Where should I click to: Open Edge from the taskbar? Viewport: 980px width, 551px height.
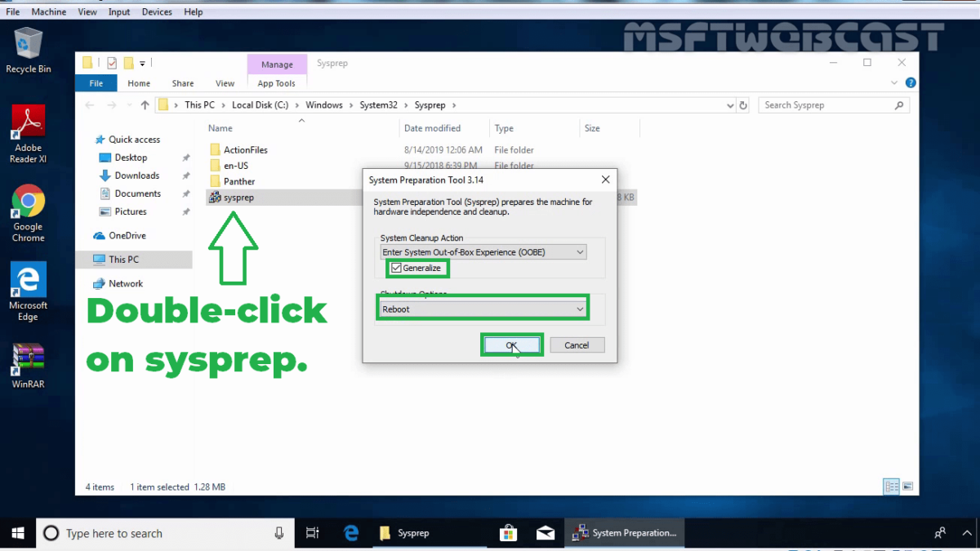pyautogui.click(x=351, y=533)
